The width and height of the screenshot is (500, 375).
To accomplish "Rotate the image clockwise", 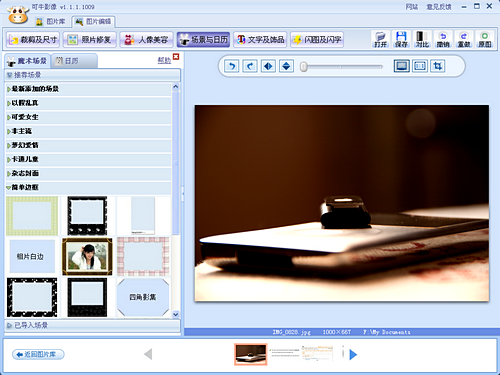I will (x=250, y=66).
